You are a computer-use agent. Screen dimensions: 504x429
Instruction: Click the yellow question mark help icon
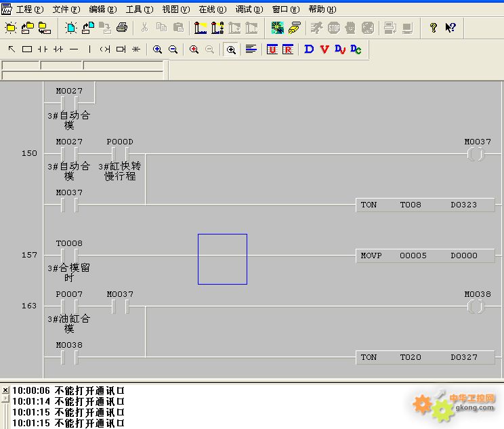434,28
